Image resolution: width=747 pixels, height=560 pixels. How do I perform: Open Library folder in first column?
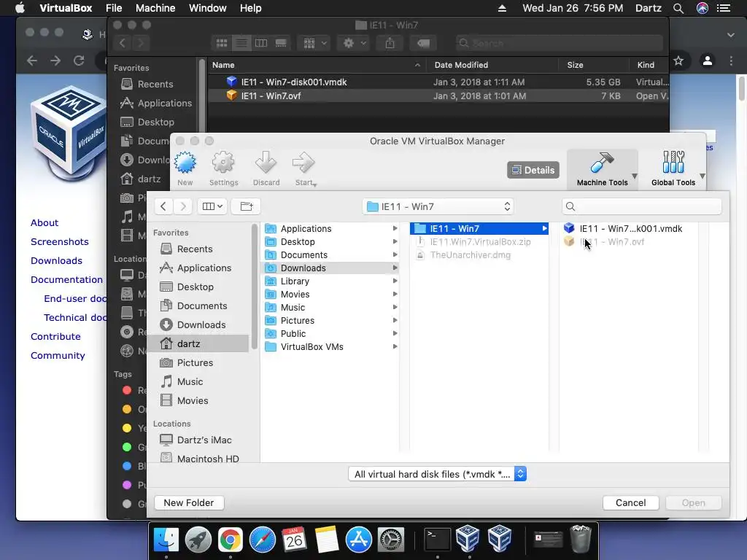coord(331,281)
